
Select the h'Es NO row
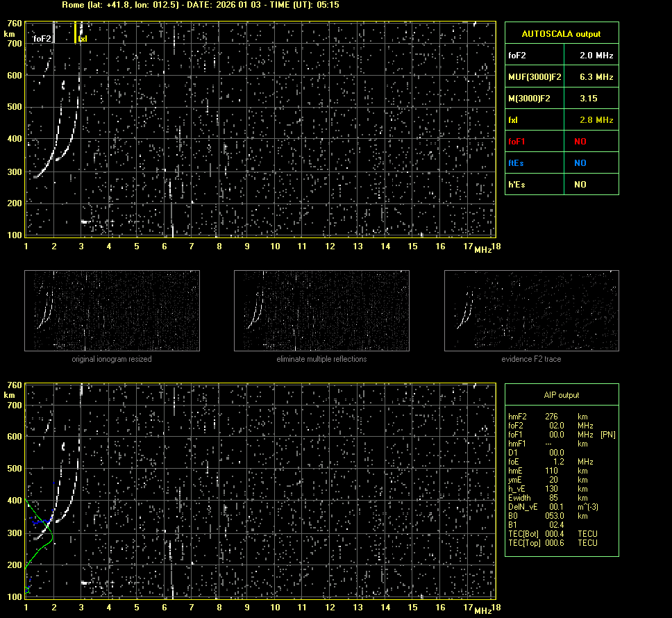[561, 185]
